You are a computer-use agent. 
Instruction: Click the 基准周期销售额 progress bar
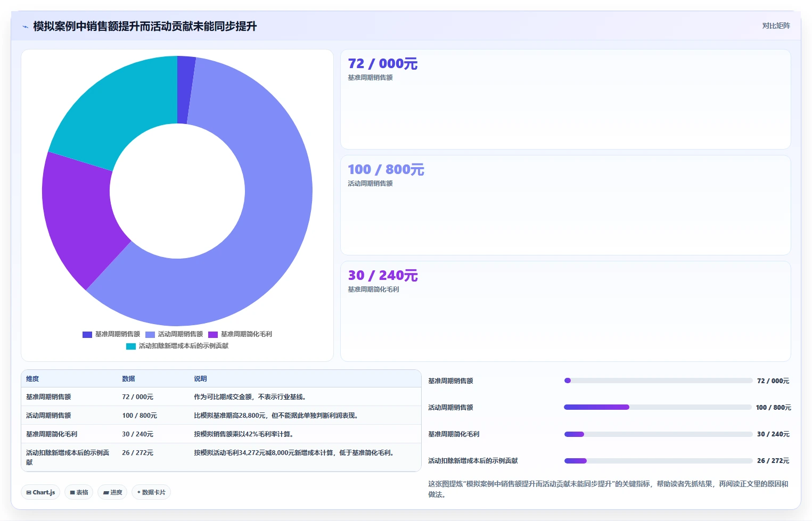pos(658,381)
